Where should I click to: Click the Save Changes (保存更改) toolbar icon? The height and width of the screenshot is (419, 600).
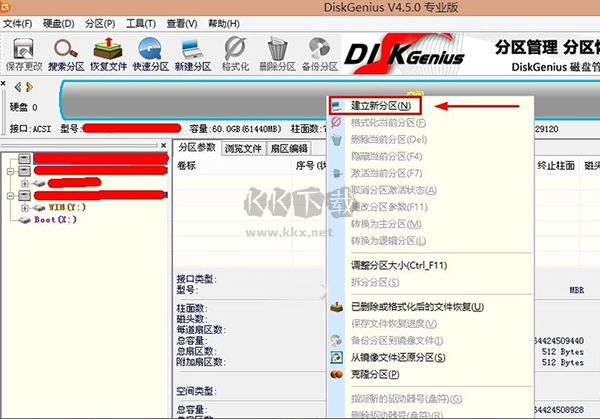pos(23,54)
